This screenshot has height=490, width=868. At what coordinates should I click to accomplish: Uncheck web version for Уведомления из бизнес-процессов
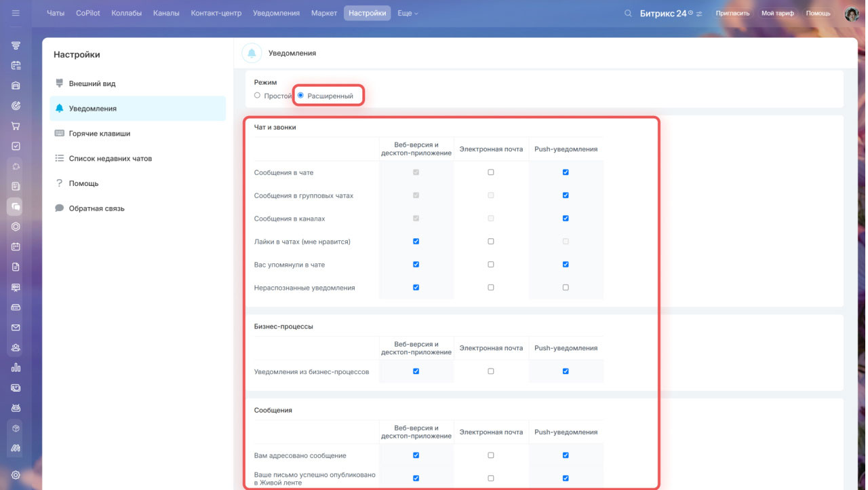point(416,371)
